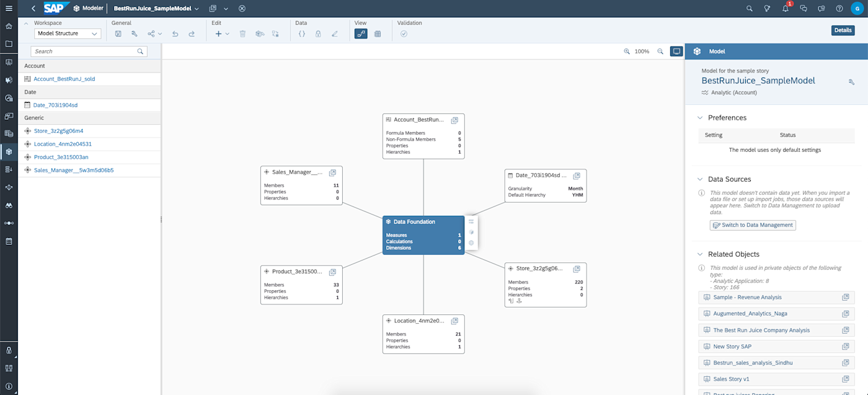Switch to the grid table view
Image resolution: width=868 pixels, height=395 pixels.
(x=378, y=34)
